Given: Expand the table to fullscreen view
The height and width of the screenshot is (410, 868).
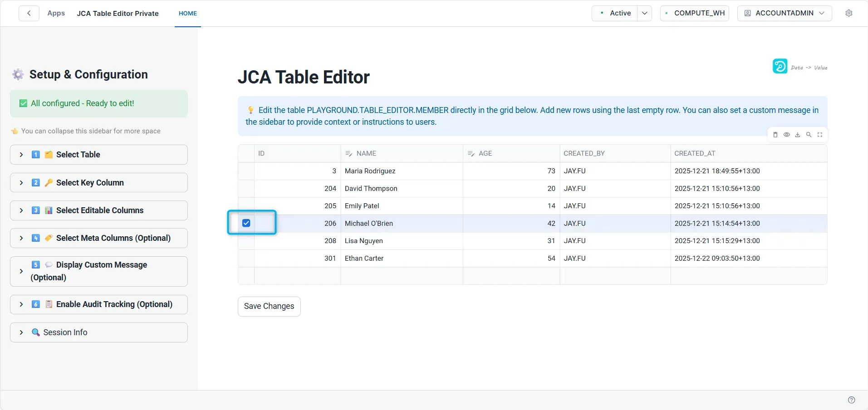Looking at the screenshot, I should pyautogui.click(x=820, y=135).
